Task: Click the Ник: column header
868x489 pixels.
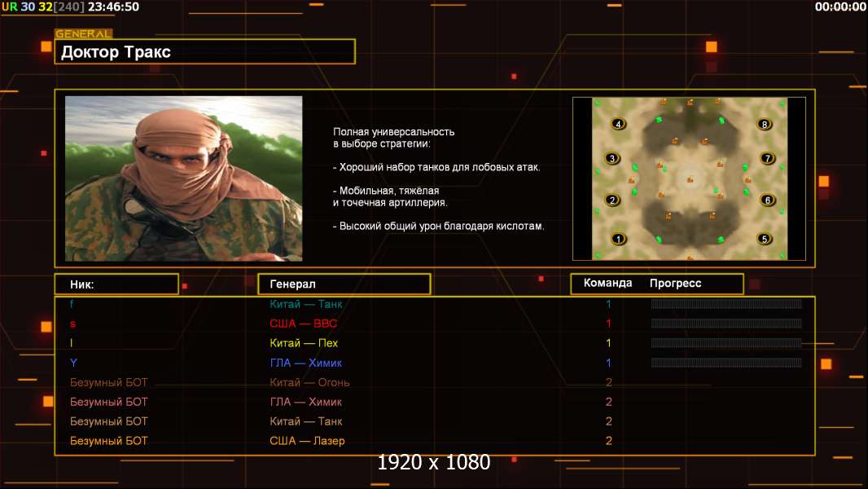Action: [x=116, y=284]
